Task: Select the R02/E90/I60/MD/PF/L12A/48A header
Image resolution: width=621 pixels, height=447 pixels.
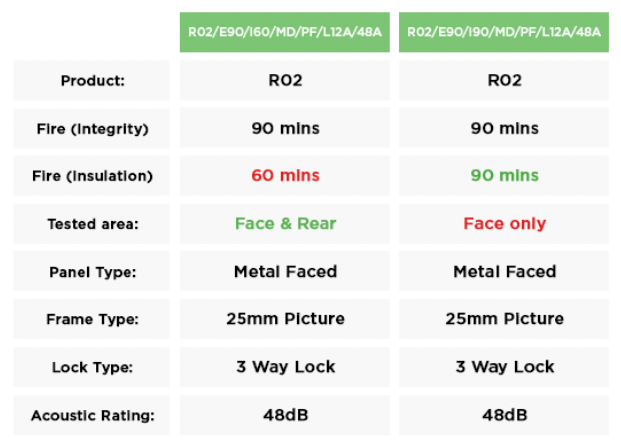Action: (284, 32)
